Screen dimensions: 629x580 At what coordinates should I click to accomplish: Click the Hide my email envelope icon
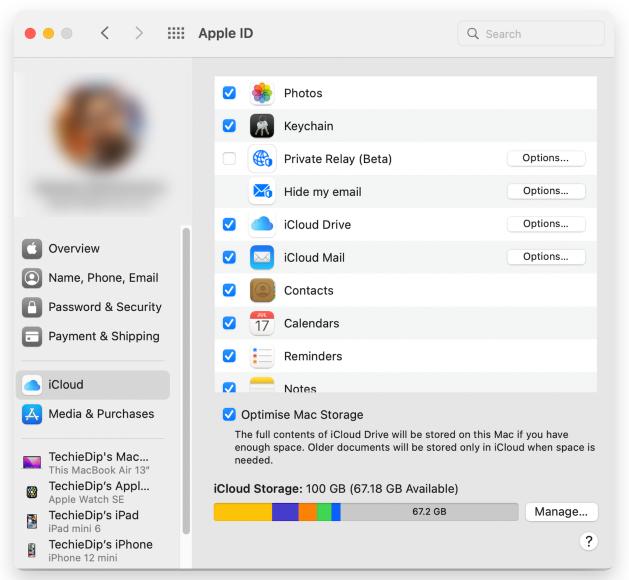coord(262,192)
